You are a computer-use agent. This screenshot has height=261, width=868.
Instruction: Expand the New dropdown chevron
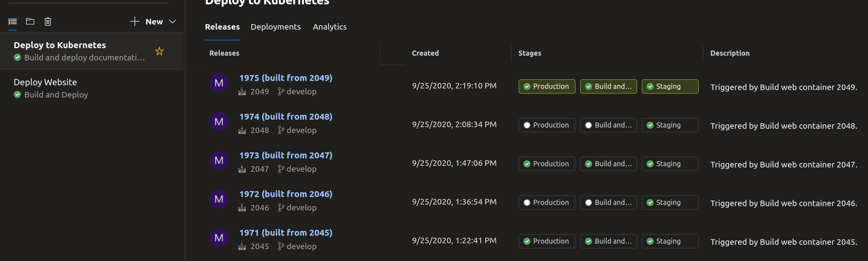pyautogui.click(x=172, y=22)
